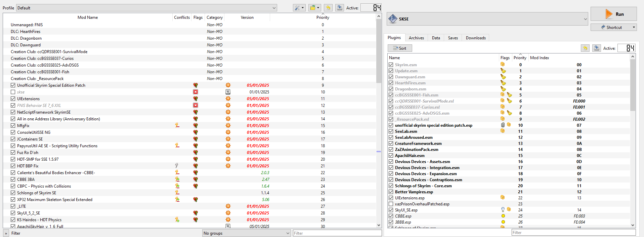Sort mod list by the Priority column header
The height and width of the screenshot is (237, 644).
[323, 17]
